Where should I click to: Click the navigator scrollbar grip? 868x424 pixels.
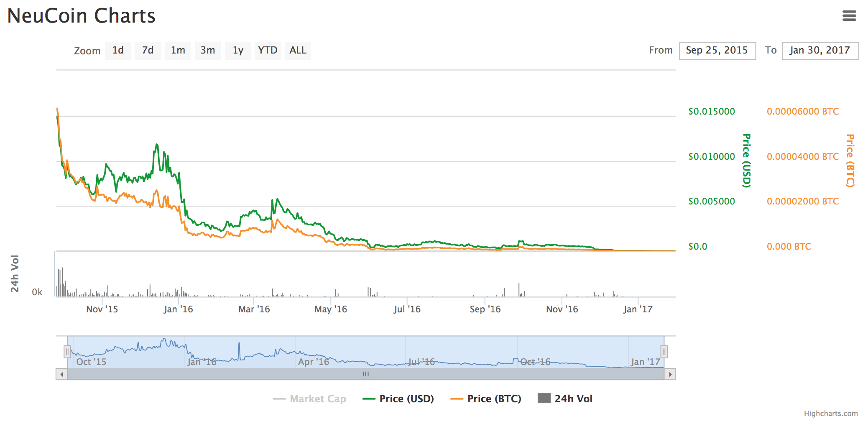366,374
